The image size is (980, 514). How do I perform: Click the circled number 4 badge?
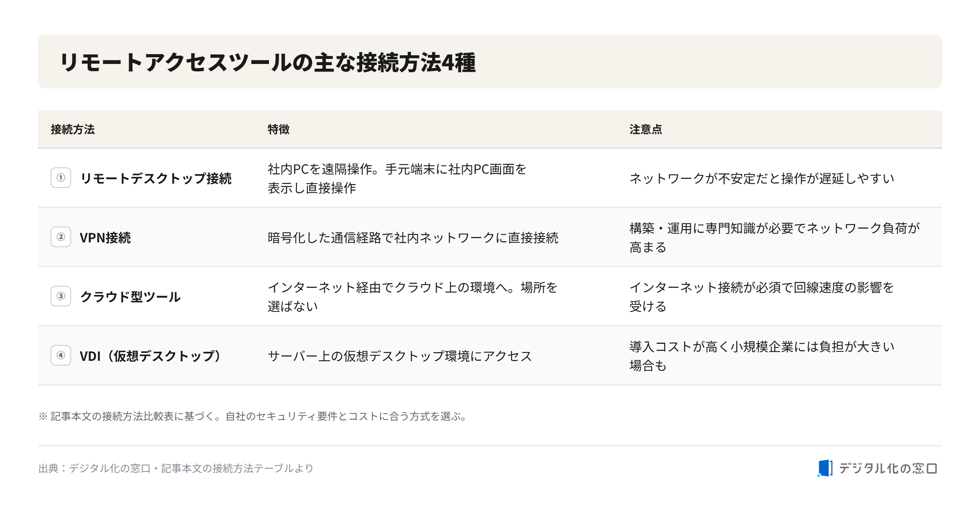(x=61, y=355)
